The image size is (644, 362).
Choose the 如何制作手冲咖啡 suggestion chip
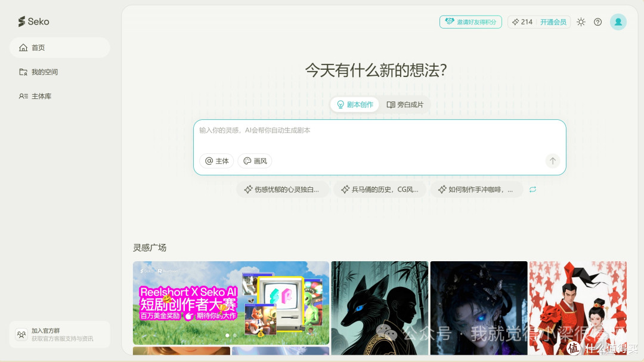pyautogui.click(x=476, y=190)
